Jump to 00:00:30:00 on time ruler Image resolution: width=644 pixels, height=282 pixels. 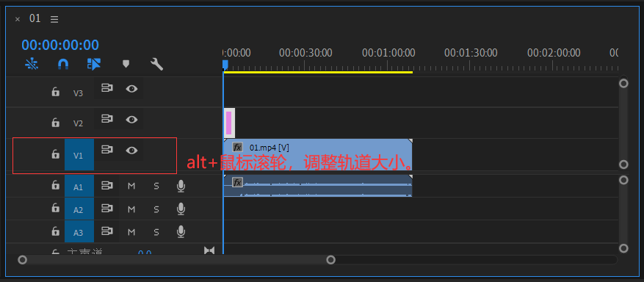point(305,53)
